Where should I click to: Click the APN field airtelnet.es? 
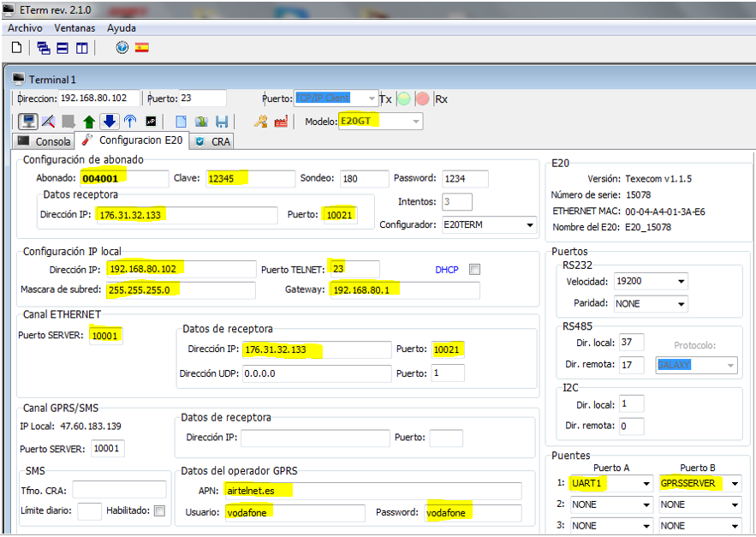372,491
